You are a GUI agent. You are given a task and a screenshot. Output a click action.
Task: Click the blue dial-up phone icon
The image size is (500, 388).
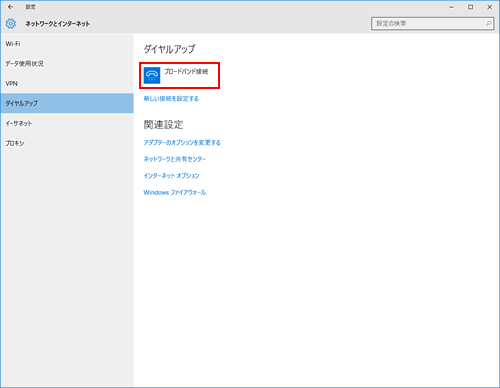pos(152,75)
